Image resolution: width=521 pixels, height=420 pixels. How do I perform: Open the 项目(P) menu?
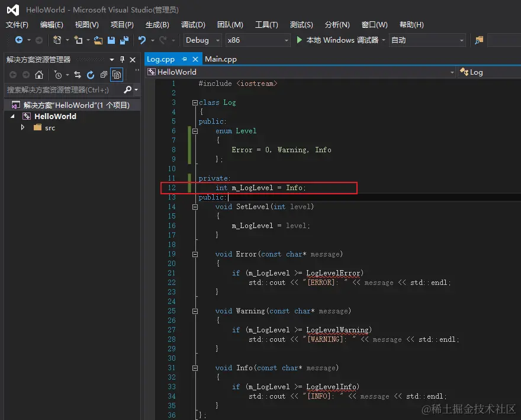tap(122, 25)
